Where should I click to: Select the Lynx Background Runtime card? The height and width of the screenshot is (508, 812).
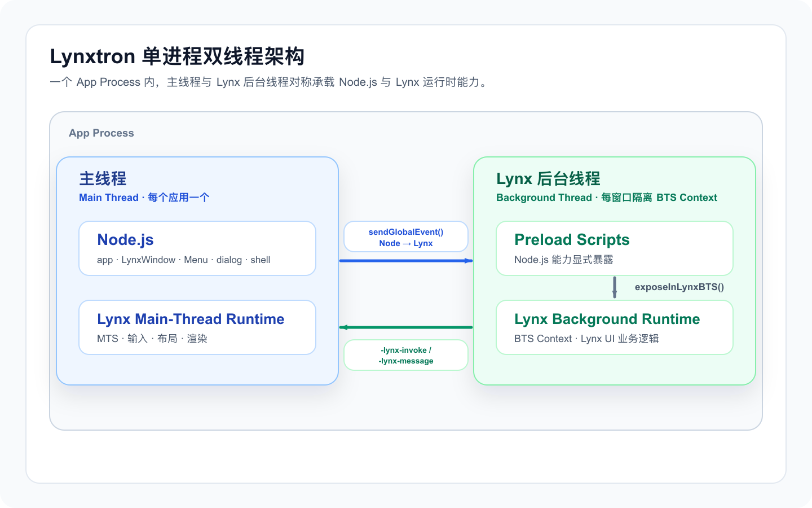615,327
